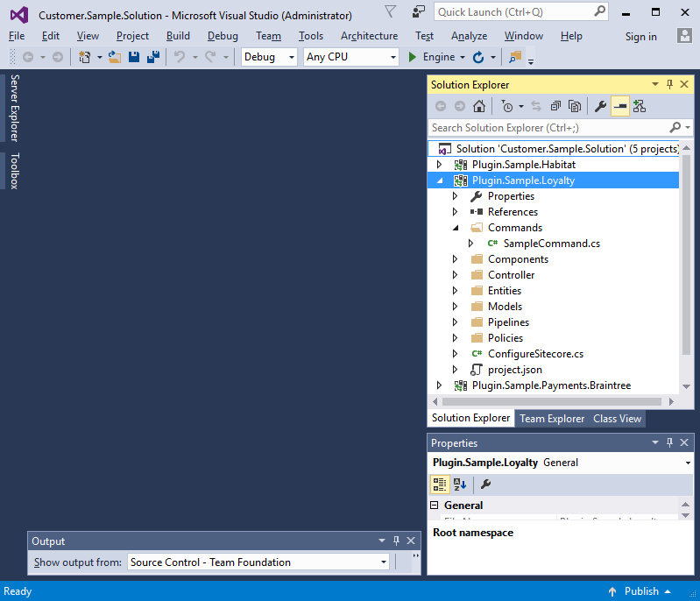The width and height of the screenshot is (700, 601).
Task: Open the Any CPU platform dropdown
Action: coord(392,57)
